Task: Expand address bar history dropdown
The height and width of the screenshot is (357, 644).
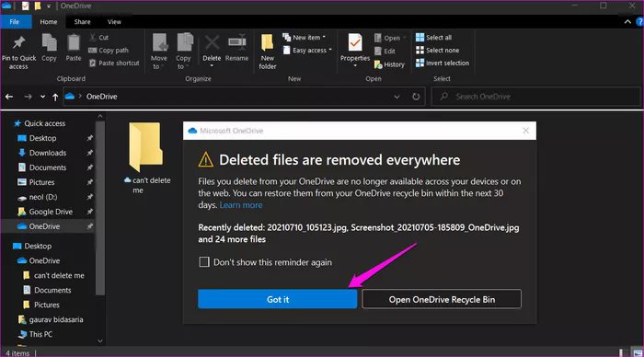Action: click(x=397, y=97)
